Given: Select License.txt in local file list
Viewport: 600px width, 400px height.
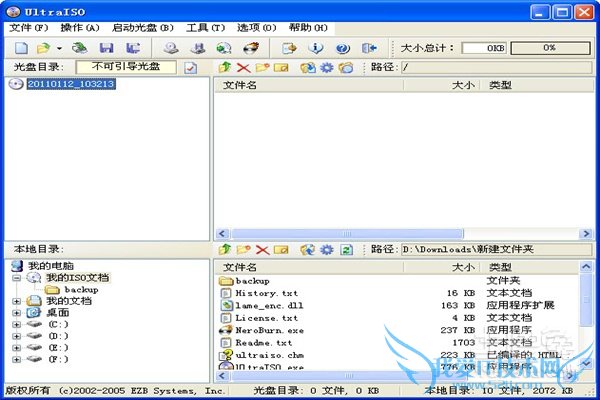Looking at the screenshot, I should 267,318.
